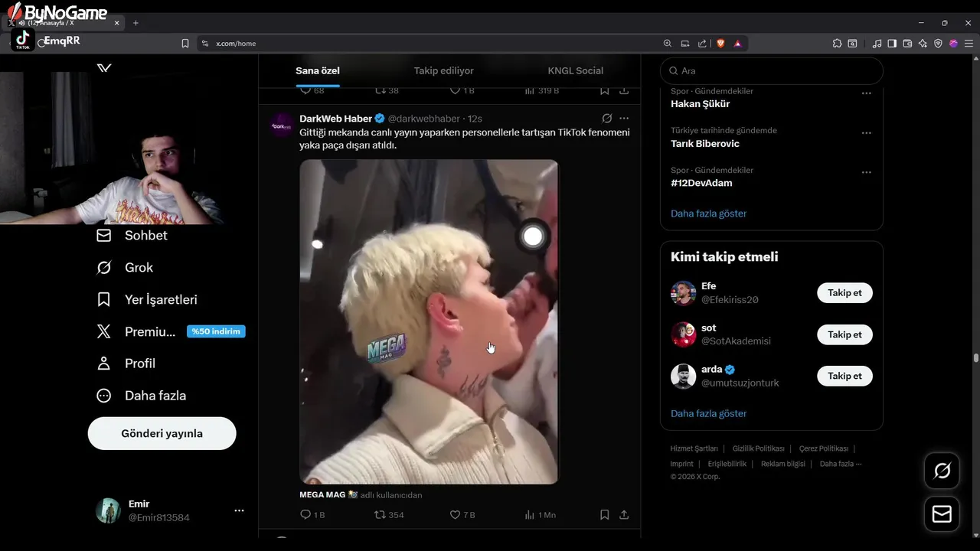Screen dimensions: 980x551
Task: Click the bookmark icon beside address bar
Action: 185,44
